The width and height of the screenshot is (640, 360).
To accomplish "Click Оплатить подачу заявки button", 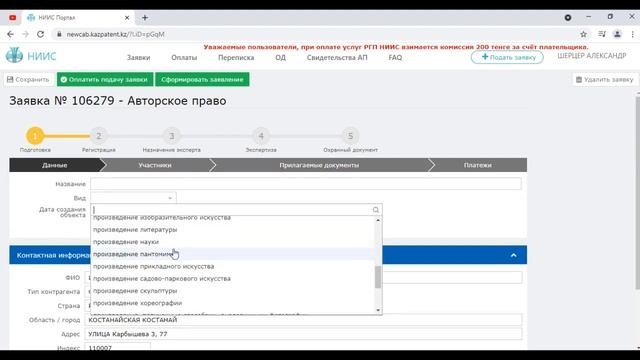I will [105, 80].
